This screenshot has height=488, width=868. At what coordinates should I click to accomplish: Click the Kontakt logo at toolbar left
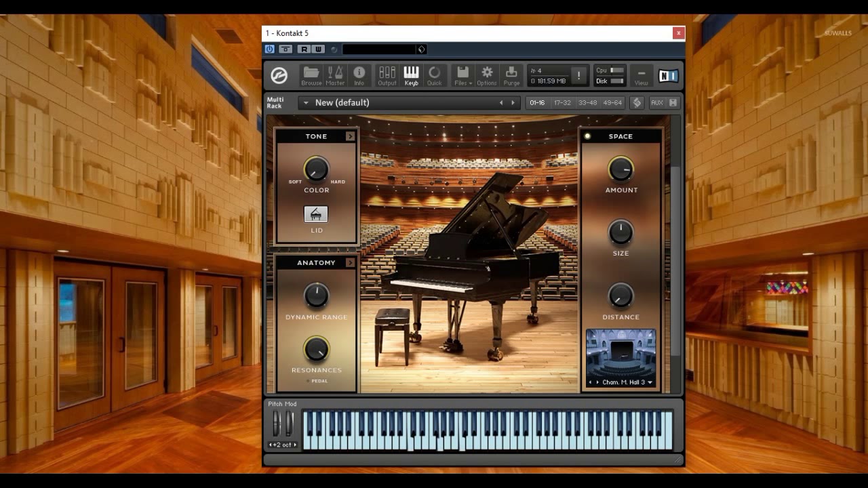(279, 76)
